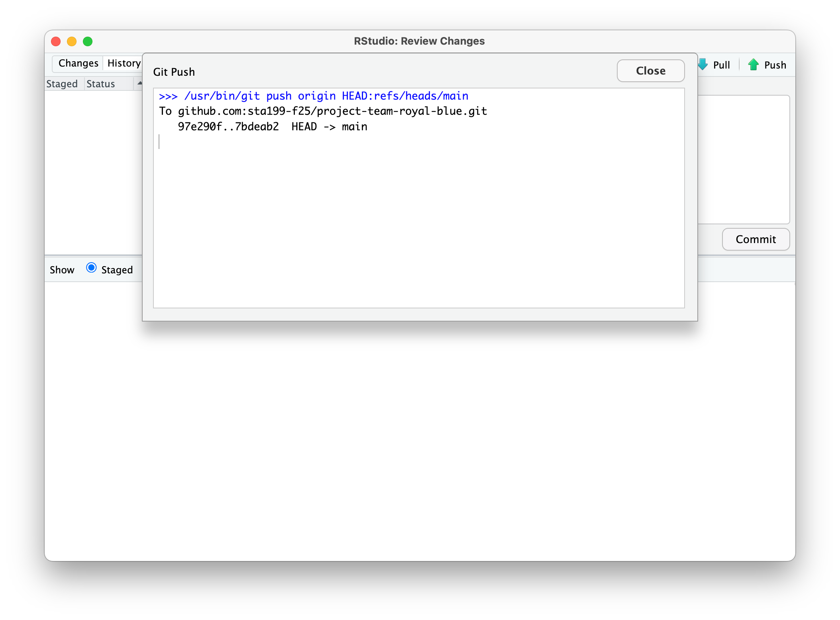
Task: Click the sort triangle beside Status column
Action: point(139,83)
